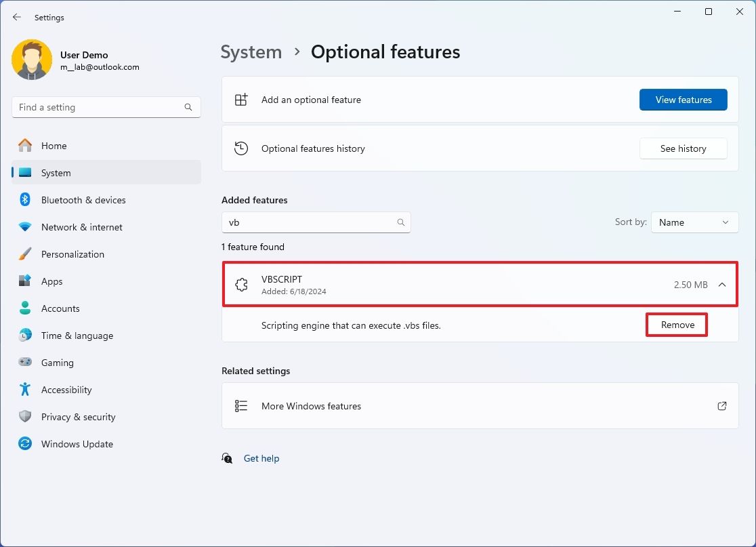Click the More Windows features list icon
The height and width of the screenshot is (547, 756).
click(241, 406)
